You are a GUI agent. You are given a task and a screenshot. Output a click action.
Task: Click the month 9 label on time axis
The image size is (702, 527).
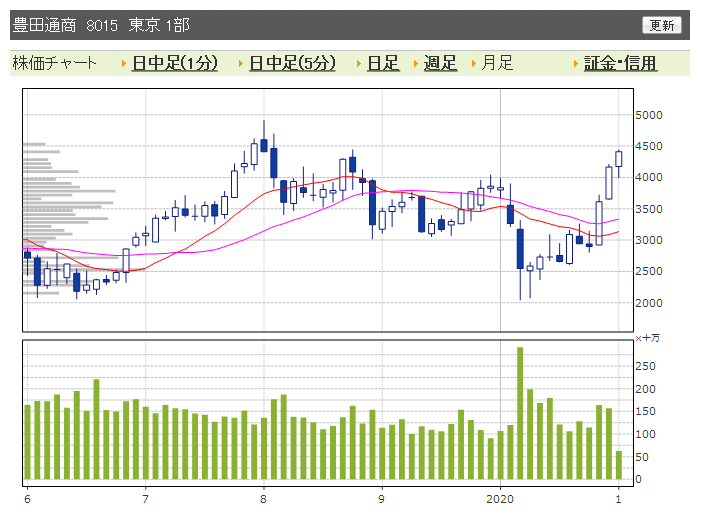pyautogui.click(x=381, y=499)
